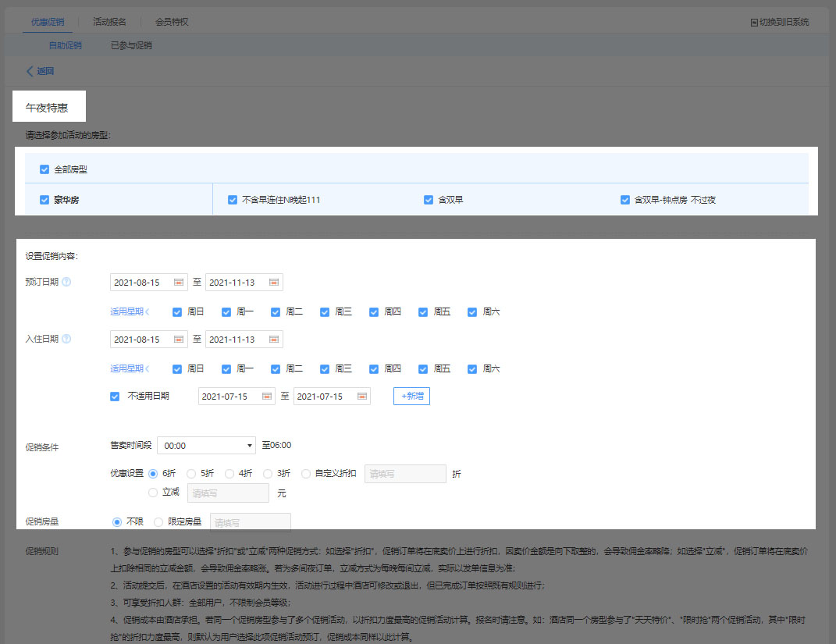Click the 午夜特惠 title
836x644 pixels.
pos(47,108)
